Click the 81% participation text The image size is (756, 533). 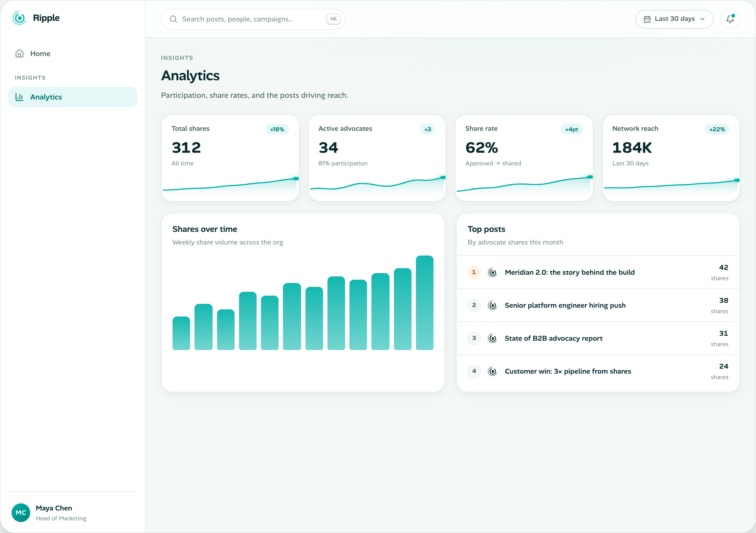pyautogui.click(x=343, y=163)
